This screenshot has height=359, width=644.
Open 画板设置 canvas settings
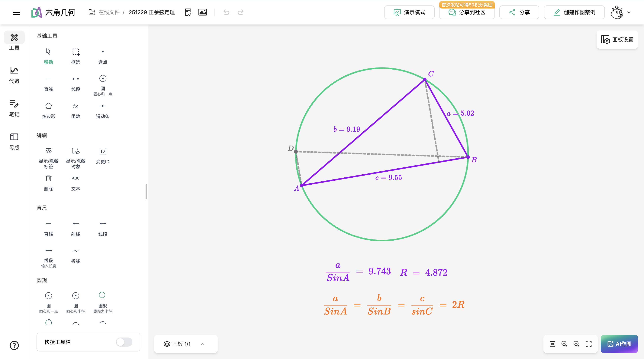click(617, 40)
